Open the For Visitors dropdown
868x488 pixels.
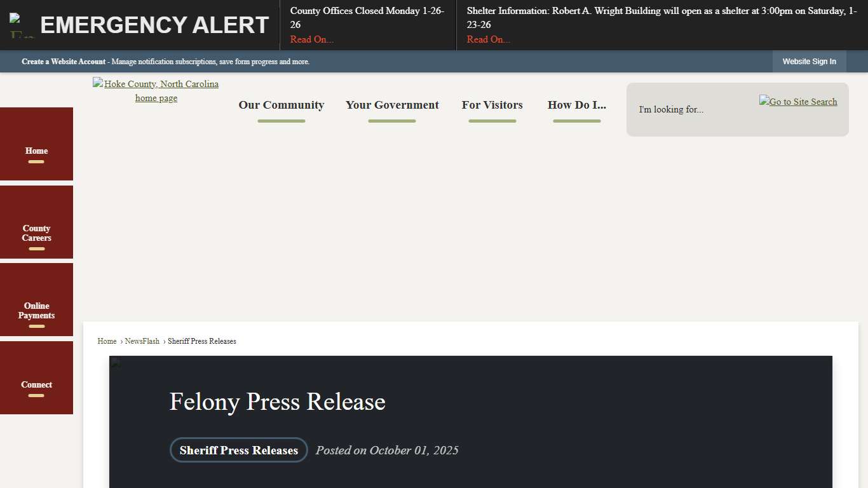click(492, 105)
